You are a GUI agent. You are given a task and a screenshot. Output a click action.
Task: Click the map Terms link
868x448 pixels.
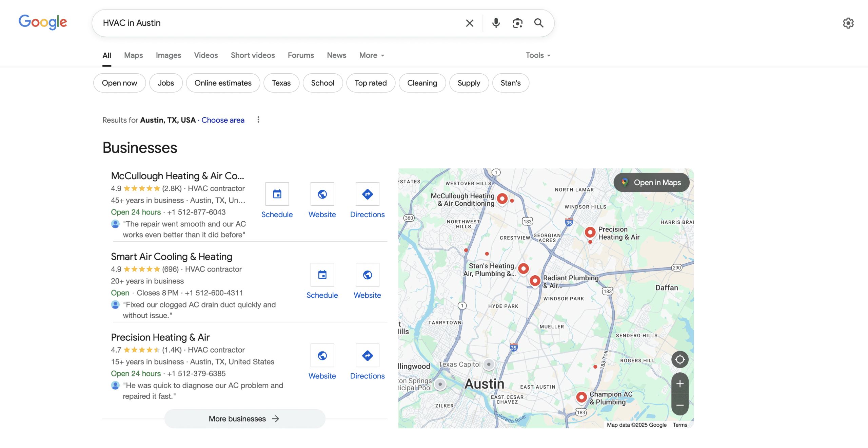click(x=680, y=425)
